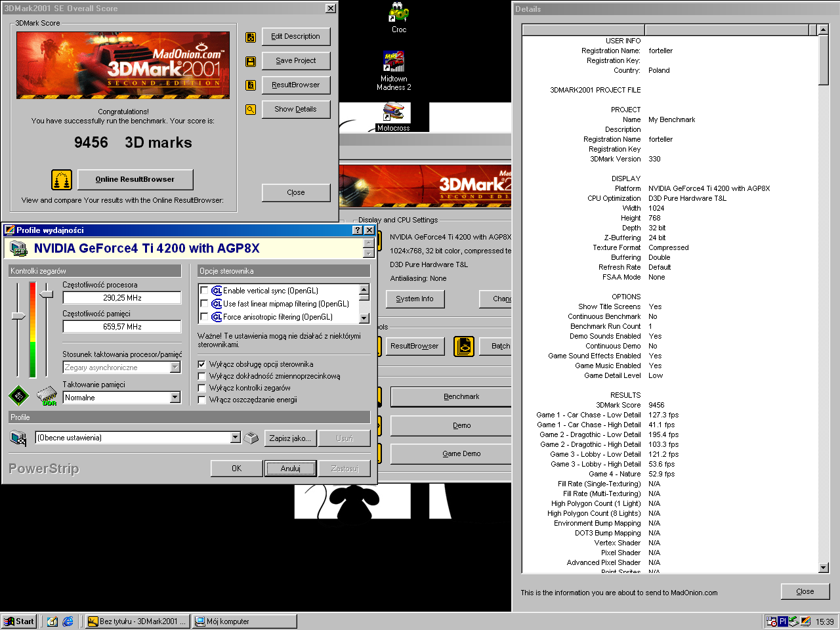Click the Zegary asynchroniczne dropdown
This screenshot has width=840, height=630.
[x=121, y=367]
